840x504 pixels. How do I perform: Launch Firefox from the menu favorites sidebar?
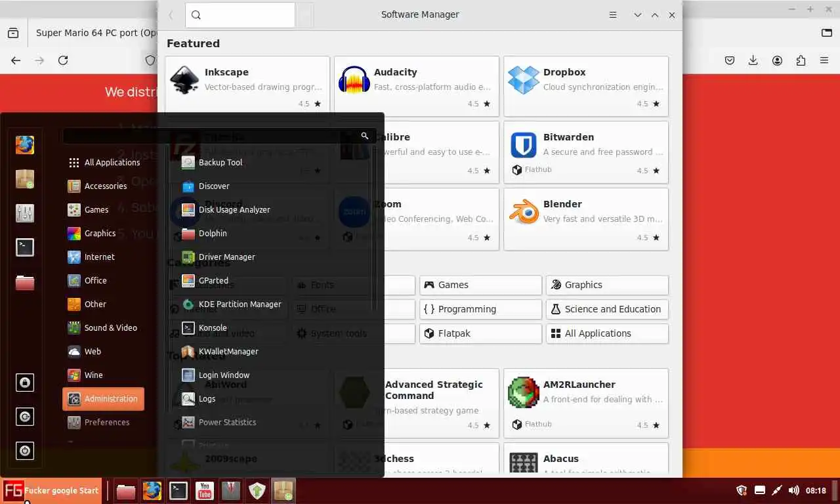pyautogui.click(x=25, y=144)
